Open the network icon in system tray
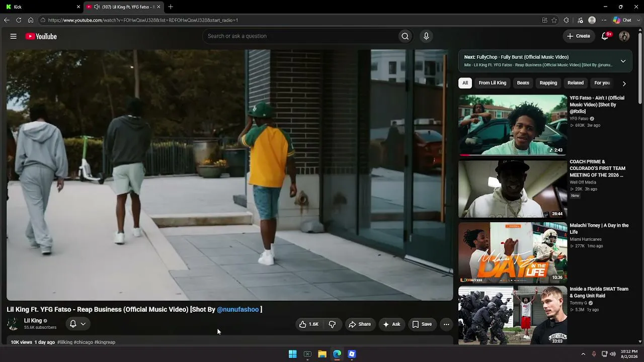644x362 pixels. (x=604, y=354)
